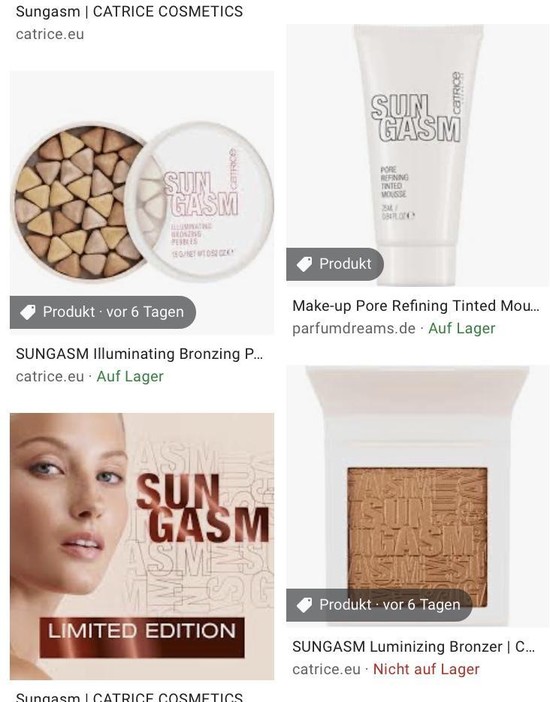Open the Sungasm Limited Edition banner image
The height and width of the screenshot is (702, 550).
click(x=142, y=546)
